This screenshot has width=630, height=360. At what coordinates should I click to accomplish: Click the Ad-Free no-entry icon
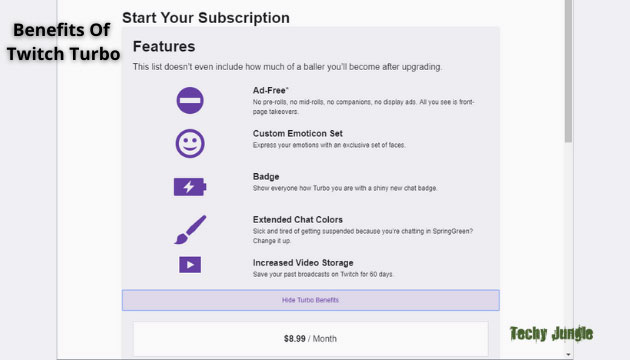pyautogui.click(x=190, y=100)
